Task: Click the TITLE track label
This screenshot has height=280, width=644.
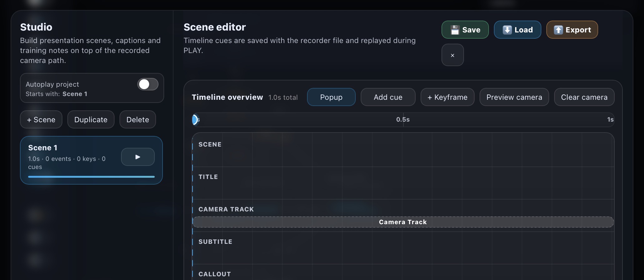Action: pyautogui.click(x=208, y=177)
